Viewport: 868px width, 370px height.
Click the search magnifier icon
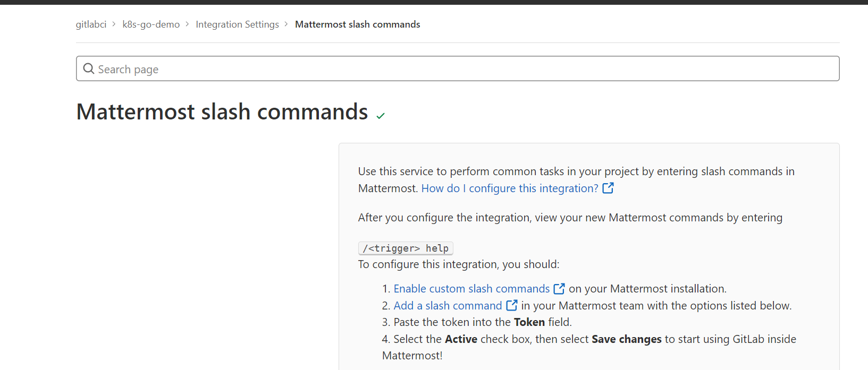89,69
